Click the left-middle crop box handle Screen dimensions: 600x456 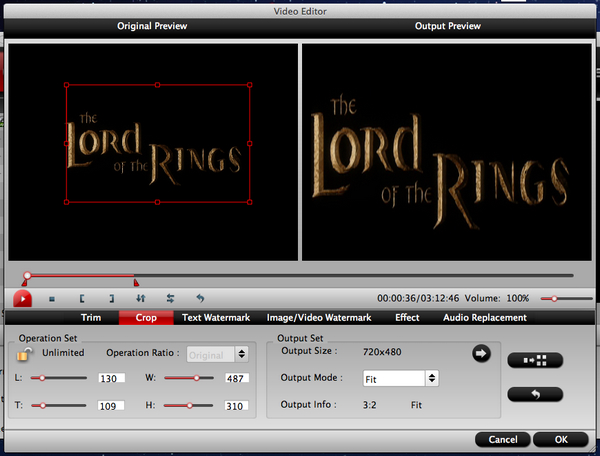click(x=67, y=143)
